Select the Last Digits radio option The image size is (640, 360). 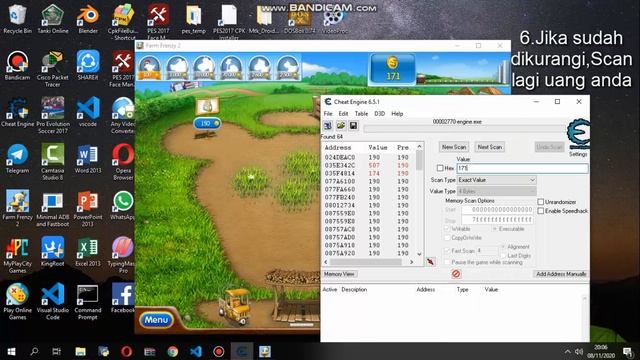503,256
